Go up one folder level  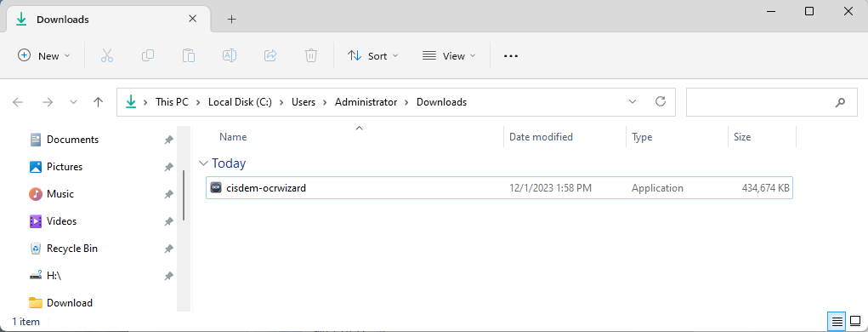point(99,102)
